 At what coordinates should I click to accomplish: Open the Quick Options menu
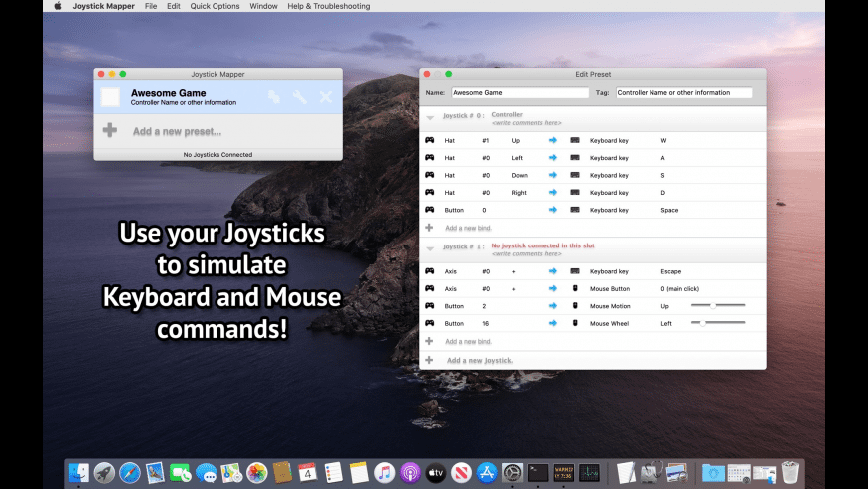click(215, 6)
